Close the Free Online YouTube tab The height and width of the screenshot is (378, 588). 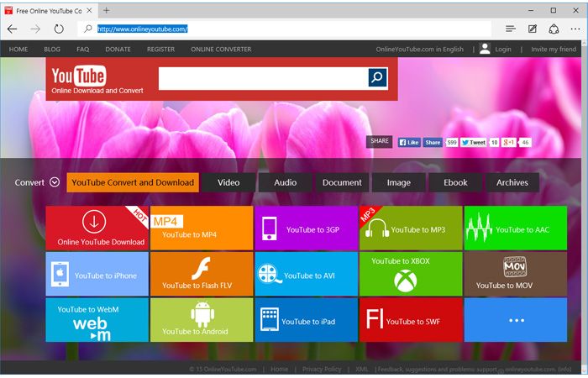point(89,10)
